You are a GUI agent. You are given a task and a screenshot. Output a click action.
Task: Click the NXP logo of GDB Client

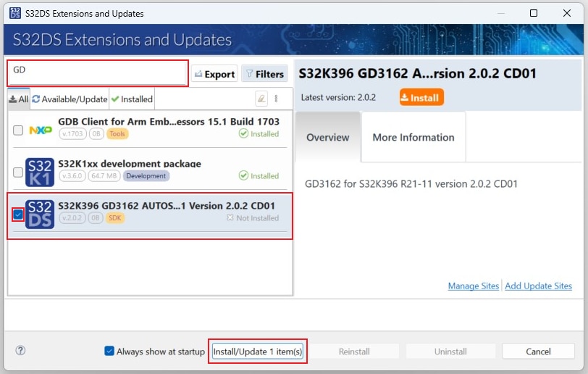[x=41, y=130]
